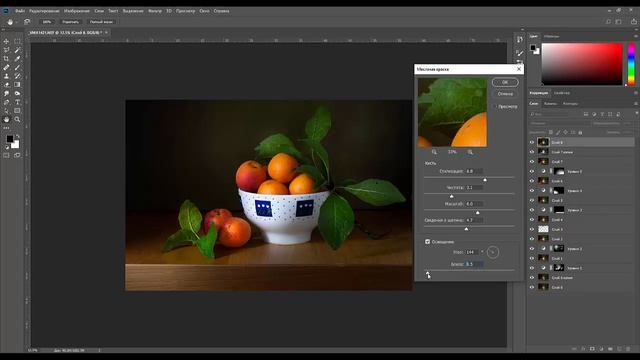The width and height of the screenshot is (640, 360).
Task: Open the Фильтр menu
Action: coord(155,11)
